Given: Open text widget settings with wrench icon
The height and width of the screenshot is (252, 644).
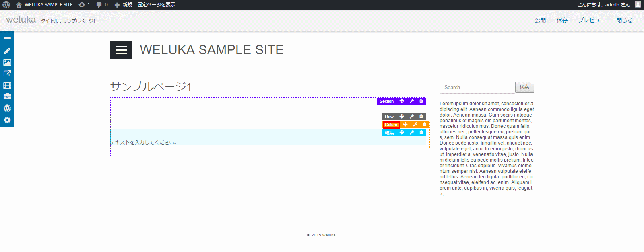Looking at the screenshot, I should click(412, 132).
